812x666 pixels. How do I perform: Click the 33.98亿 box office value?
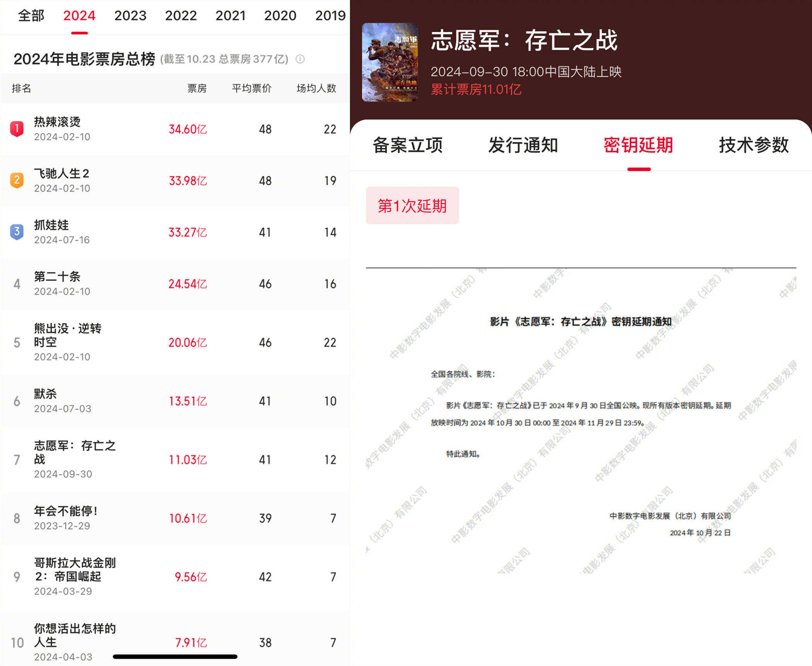[188, 180]
